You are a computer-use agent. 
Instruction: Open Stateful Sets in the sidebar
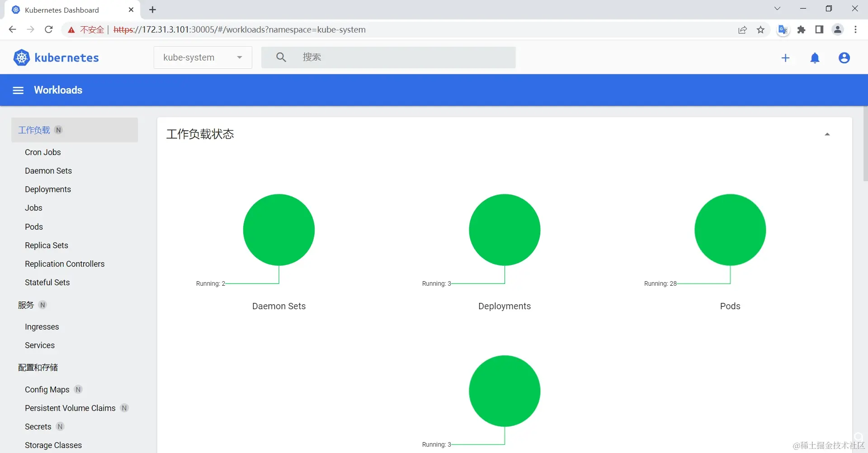[x=47, y=283]
